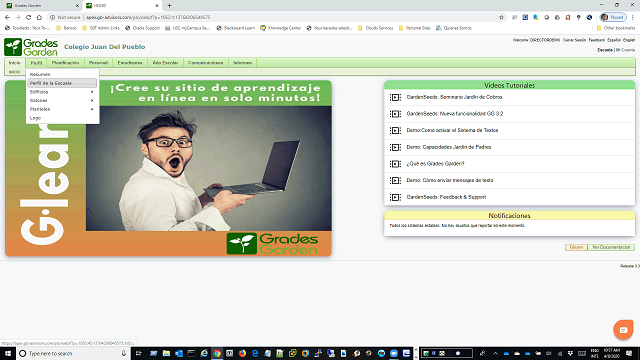
Task: Open taskbar clock and date
Action: 611,353
